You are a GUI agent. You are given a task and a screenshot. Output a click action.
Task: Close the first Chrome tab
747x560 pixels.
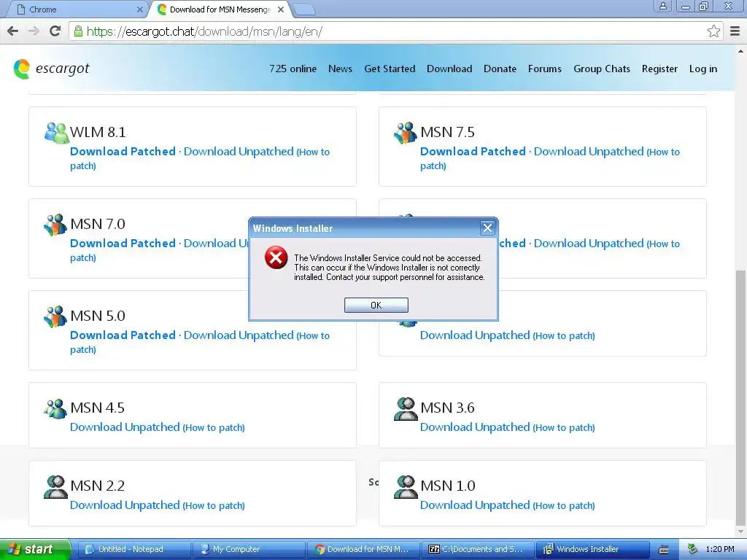139,9
